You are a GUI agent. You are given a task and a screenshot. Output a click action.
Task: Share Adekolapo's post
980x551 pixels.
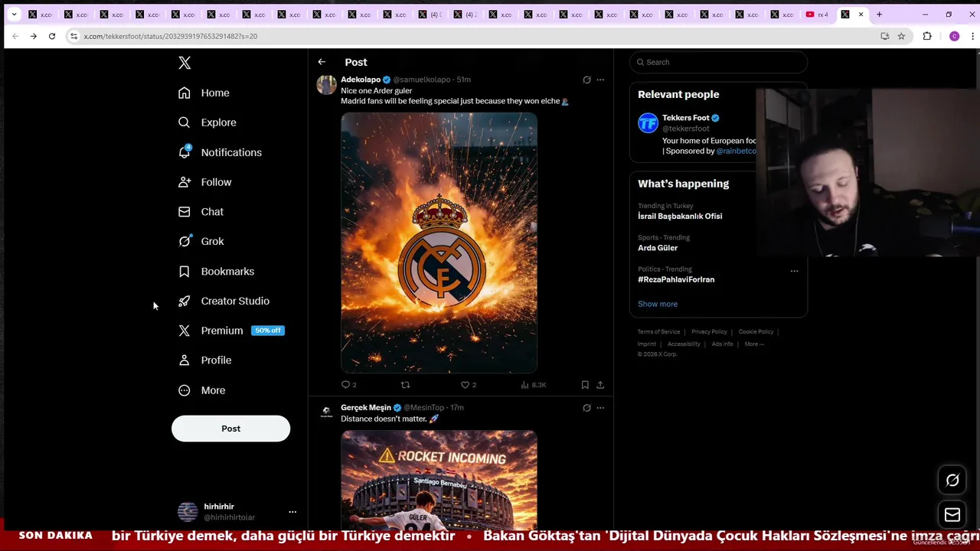tap(600, 385)
